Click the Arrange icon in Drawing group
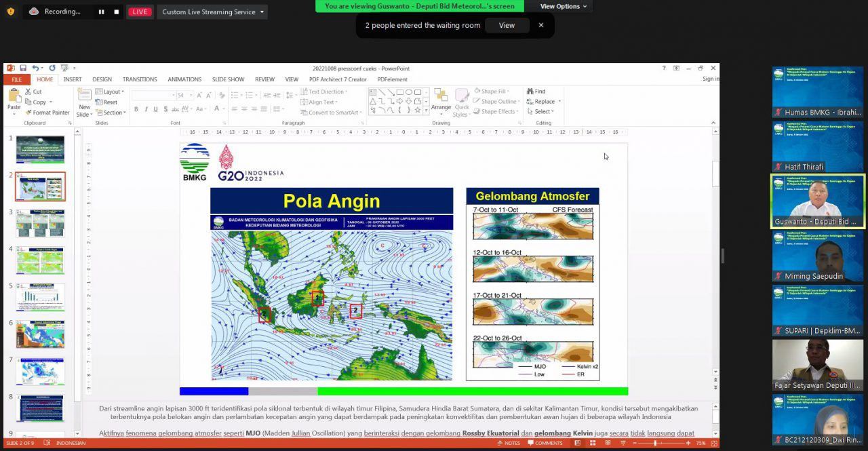This screenshot has height=451, width=868. click(x=441, y=99)
